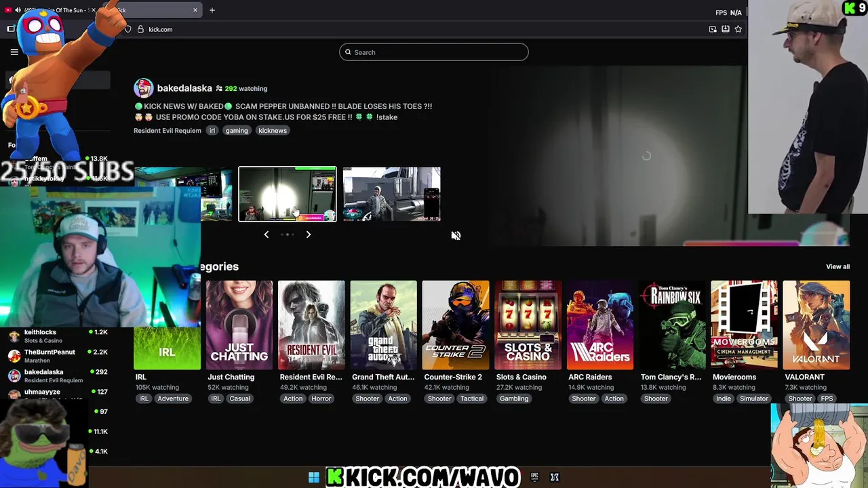Click the Simulator tag under Movierooms
The height and width of the screenshot is (488, 868).
(754, 399)
